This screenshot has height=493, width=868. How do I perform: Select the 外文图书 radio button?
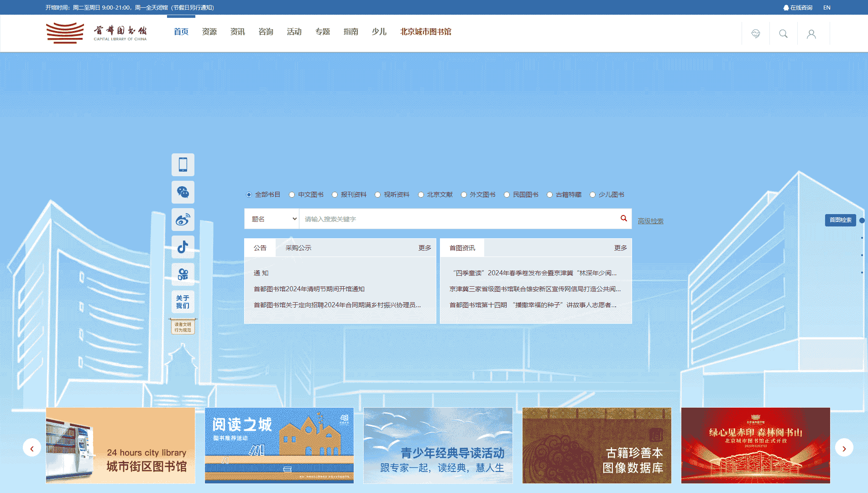tap(464, 194)
